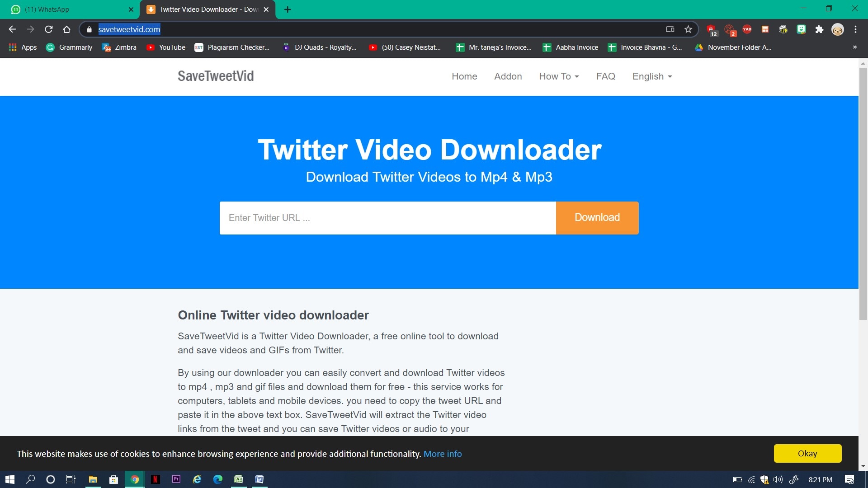The image size is (868, 488).
Task: Open Word from taskbar
Action: [x=259, y=479]
